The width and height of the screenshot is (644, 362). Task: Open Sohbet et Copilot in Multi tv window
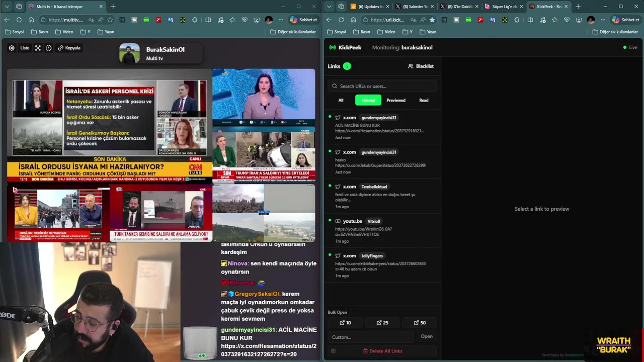click(x=303, y=20)
